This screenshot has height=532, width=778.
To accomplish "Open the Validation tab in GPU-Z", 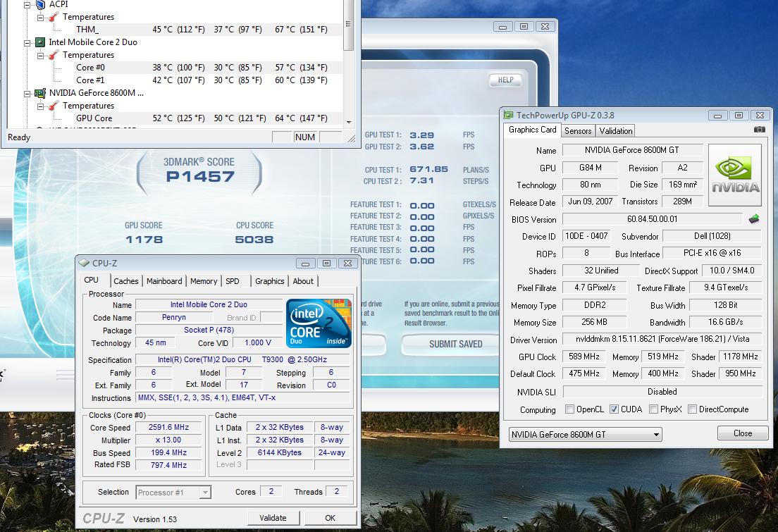I will (616, 131).
